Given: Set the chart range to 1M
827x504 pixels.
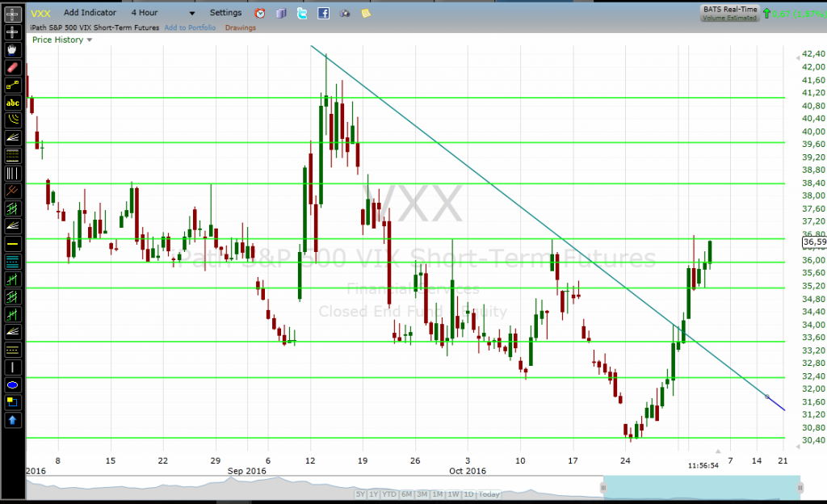Looking at the screenshot, I should [438, 494].
